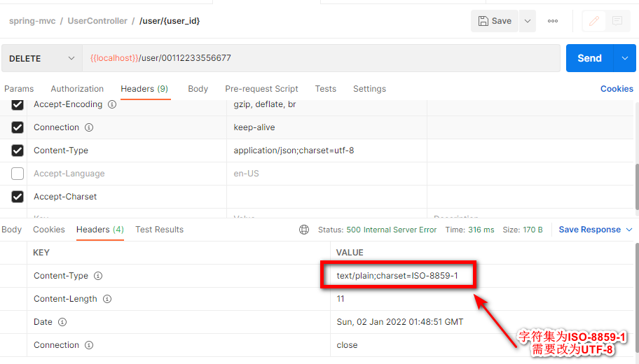Screen dimensions: 639x364
Task: Open the response Body tab
Action: pyautogui.click(x=11, y=230)
